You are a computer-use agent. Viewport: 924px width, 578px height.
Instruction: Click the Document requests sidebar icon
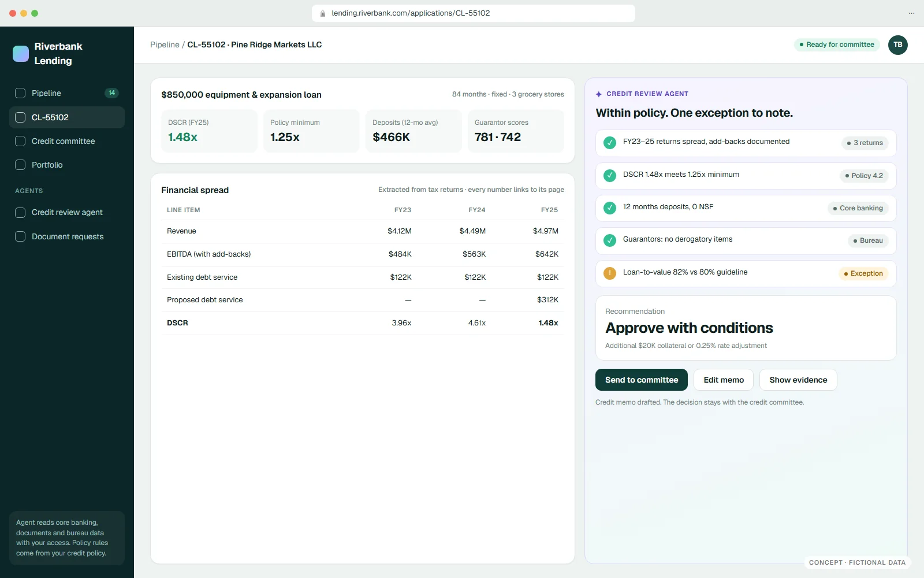(x=20, y=236)
